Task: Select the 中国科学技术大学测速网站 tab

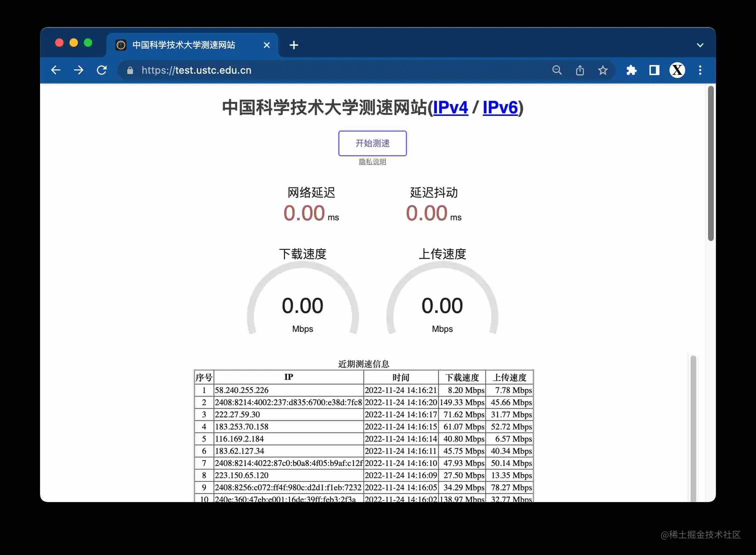Action: click(182, 45)
